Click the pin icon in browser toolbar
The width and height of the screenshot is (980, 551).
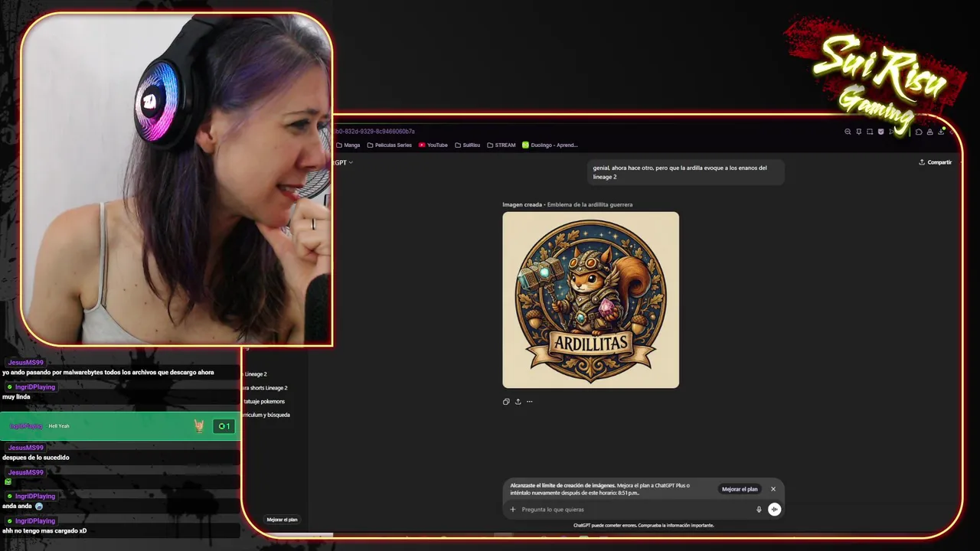pyautogui.click(x=859, y=132)
